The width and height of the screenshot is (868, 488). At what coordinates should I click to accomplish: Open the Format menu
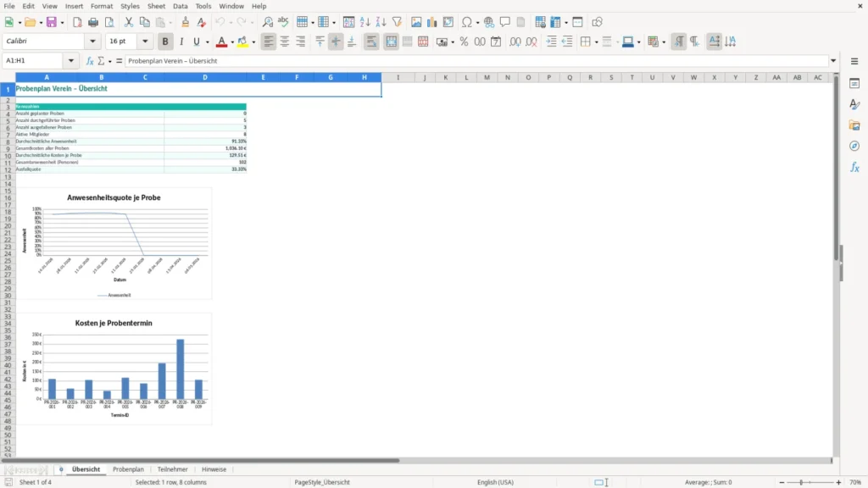click(102, 6)
